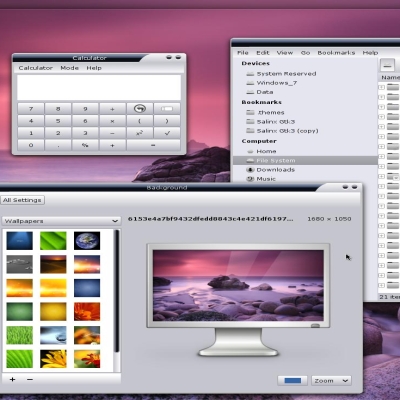Screen dimensions: 400x400
Task: Open the Edit menu in file manager
Action: click(x=263, y=53)
